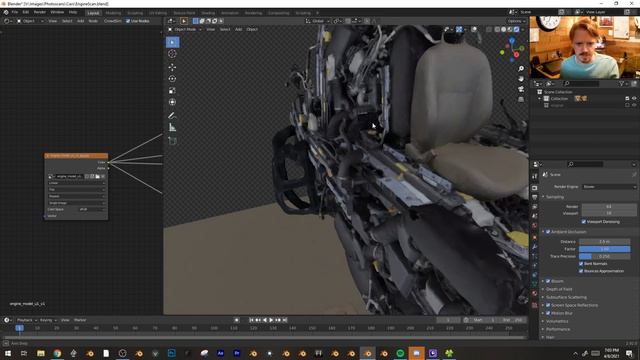The image size is (640, 360).
Task: Select the Move tool in viewport toolbar
Action: coord(172,67)
